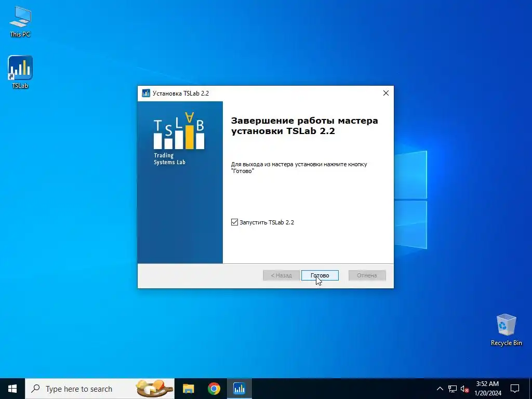This screenshot has width=532, height=399.
Task: Open File Explorer from the taskbar
Action: [188, 389]
